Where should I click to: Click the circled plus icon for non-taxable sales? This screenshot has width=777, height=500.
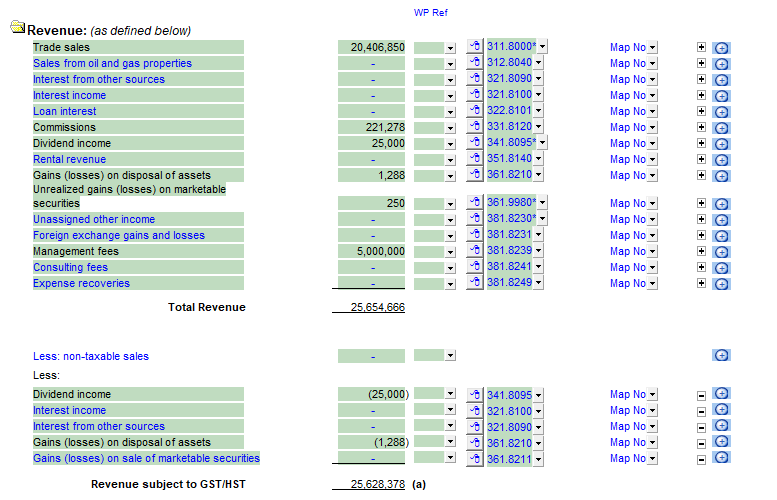pyautogui.click(x=722, y=355)
